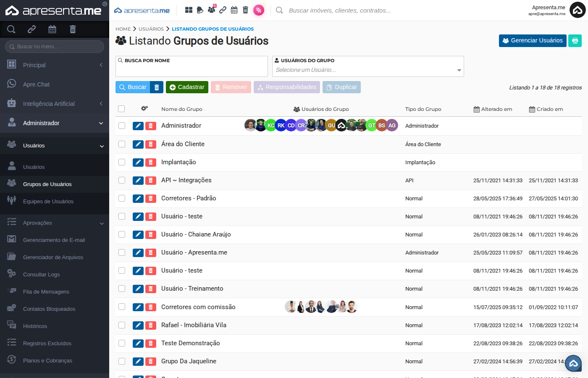Open the sidebar calendar icon
The height and width of the screenshot is (378, 588).
coord(52,29)
